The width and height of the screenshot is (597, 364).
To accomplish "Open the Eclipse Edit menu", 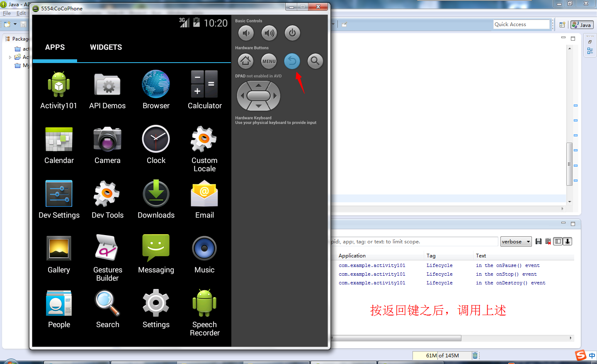I will click(21, 13).
